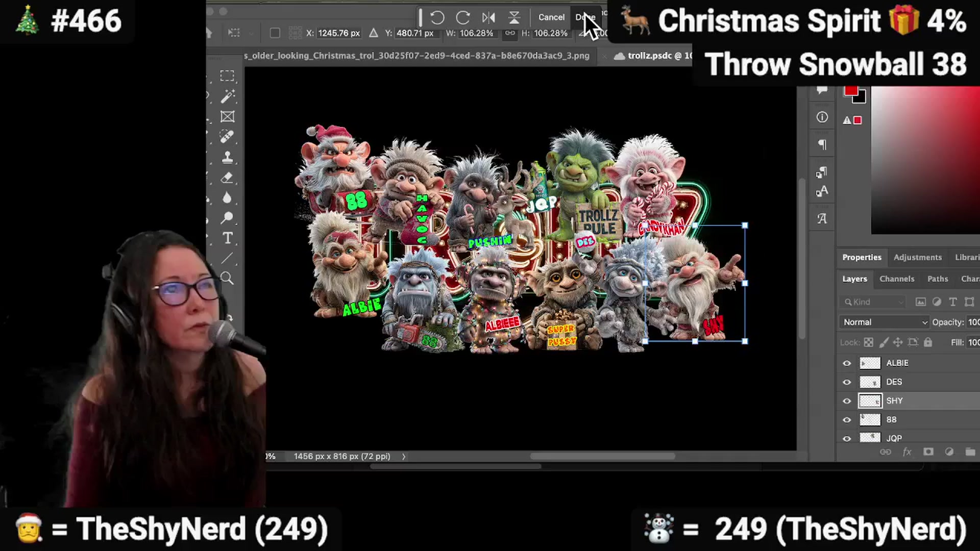Open the Comments panel icon
The height and width of the screenshot is (551, 980).
tap(822, 90)
